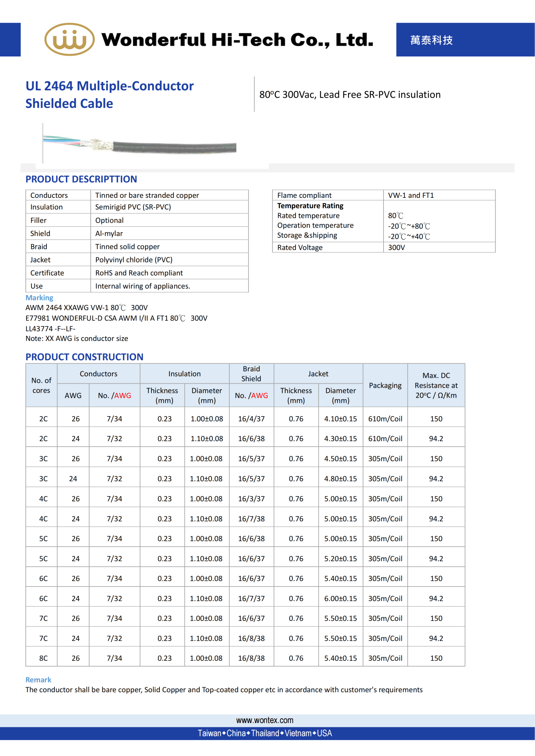
Task: Click jacket diameter 5.20±0.15
Action: tap(340, 558)
